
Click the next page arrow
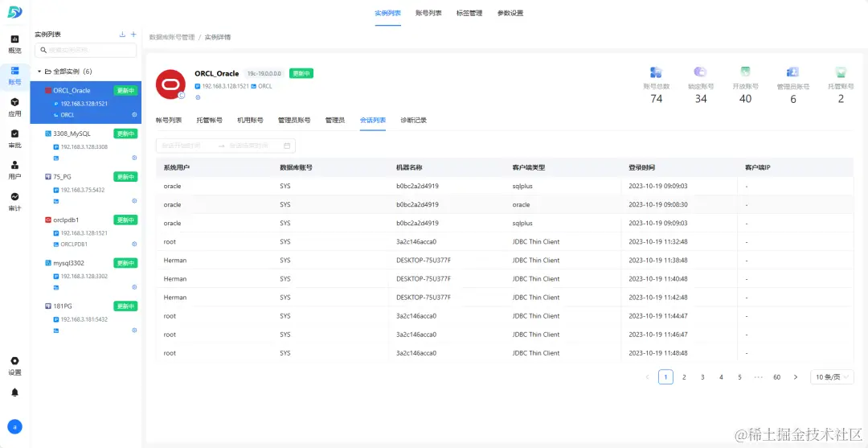(x=796, y=377)
